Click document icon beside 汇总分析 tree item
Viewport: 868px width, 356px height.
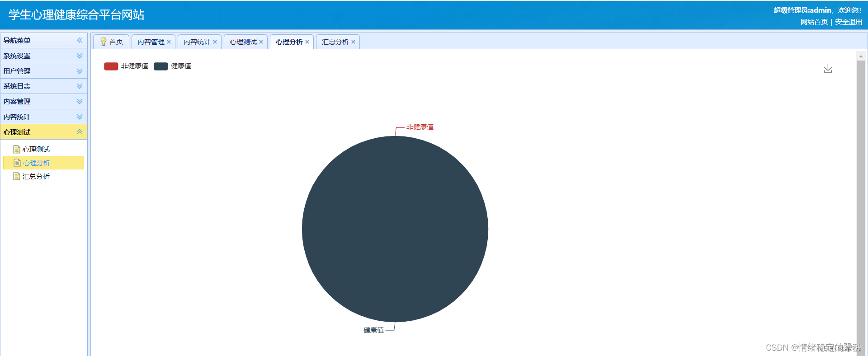[17, 176]
